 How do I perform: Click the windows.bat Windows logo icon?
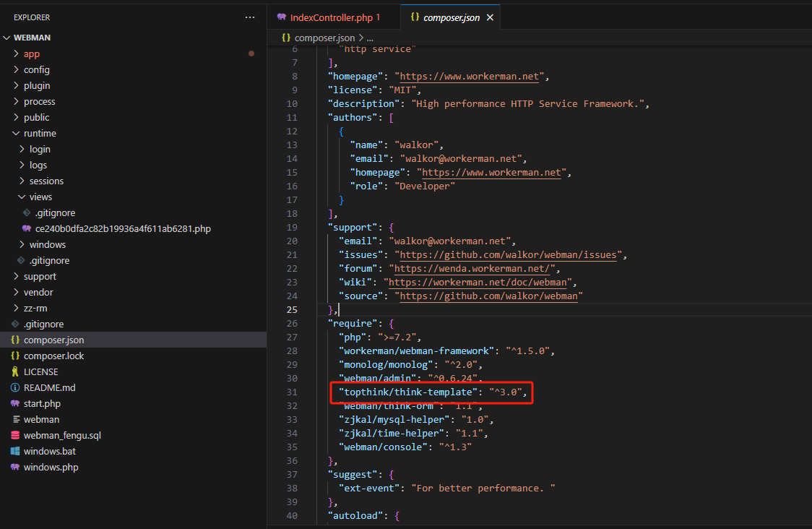[x=15, y=451]
